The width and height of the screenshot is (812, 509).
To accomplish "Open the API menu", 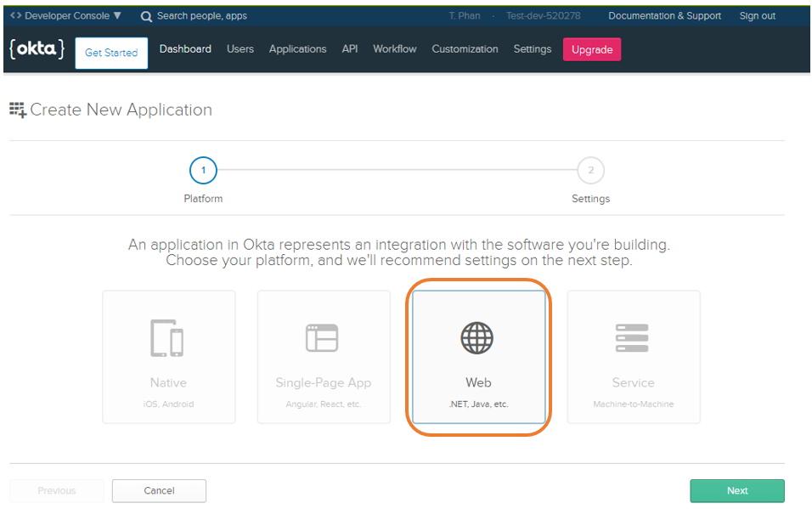I will [x=350, y=48].
